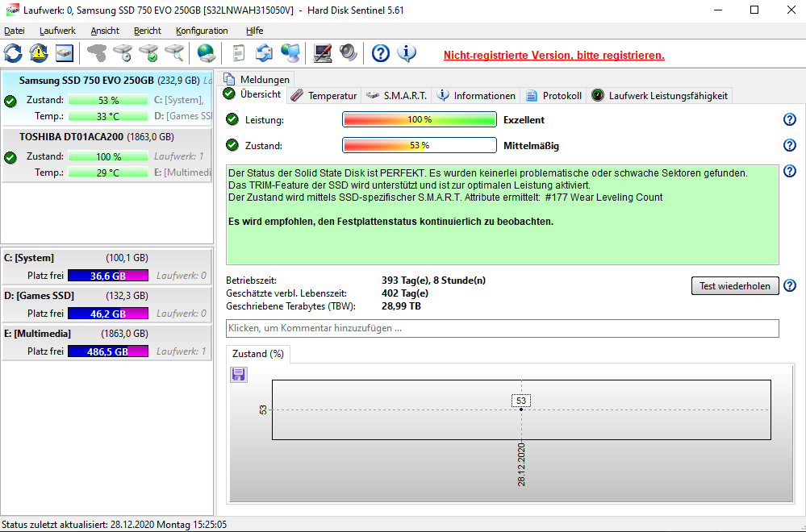
Task: Click the blue refresh arrows toolbar icon
Action: click(x=13, y=53)
